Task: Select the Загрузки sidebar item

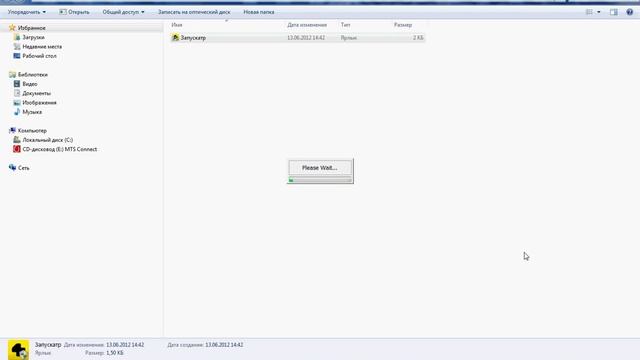Action: tap(33, 37)
